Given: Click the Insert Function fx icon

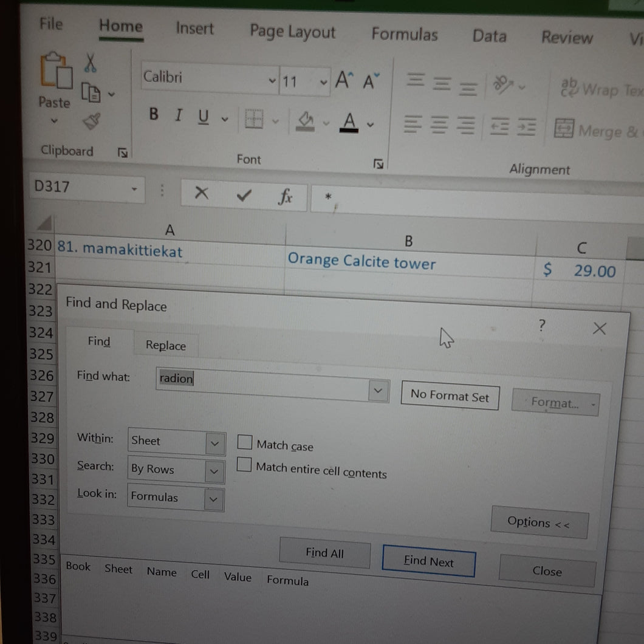Looking at the screenshot, I should 285,196.
